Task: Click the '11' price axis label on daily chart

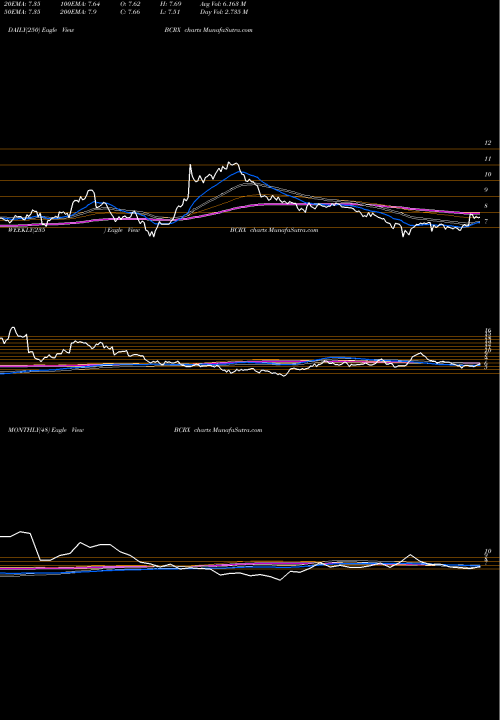Action: [488, 159]
